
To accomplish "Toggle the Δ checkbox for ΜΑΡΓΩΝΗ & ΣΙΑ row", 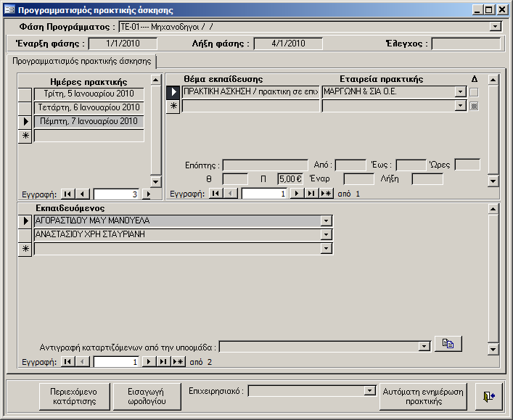I will 474,92.
